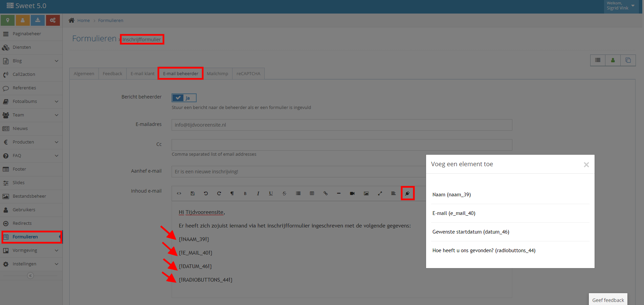Viewport: 644px width, 305px height.
Task: Click the Geef feedback button
Action: pos(608,300)
